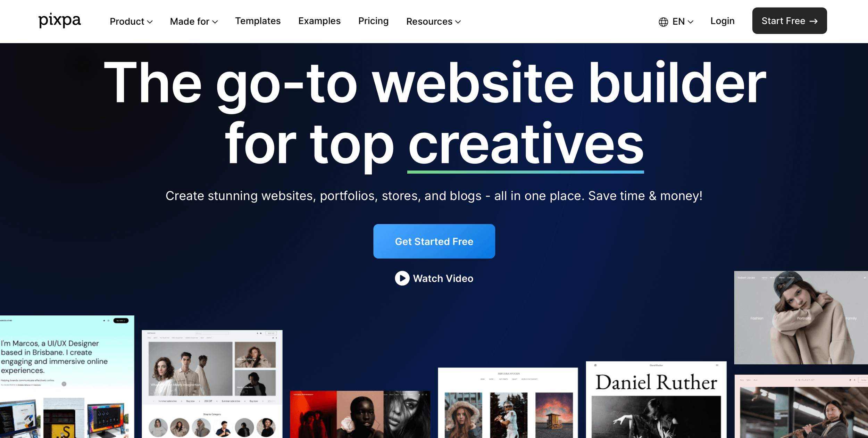Viewport: 868px width, 438px height.
Task: Go to the Templates page
Action: click(258, 21)
